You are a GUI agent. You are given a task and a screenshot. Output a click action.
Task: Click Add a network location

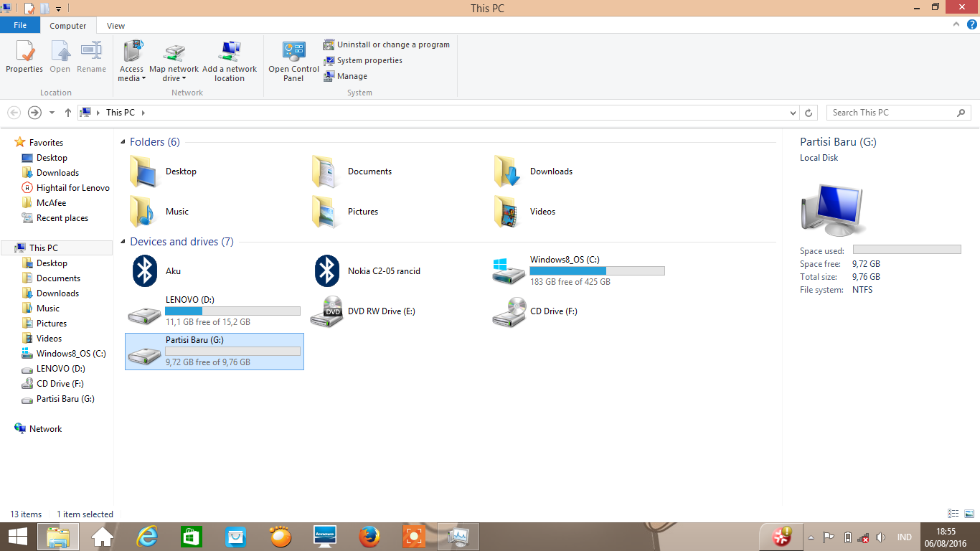230,61
